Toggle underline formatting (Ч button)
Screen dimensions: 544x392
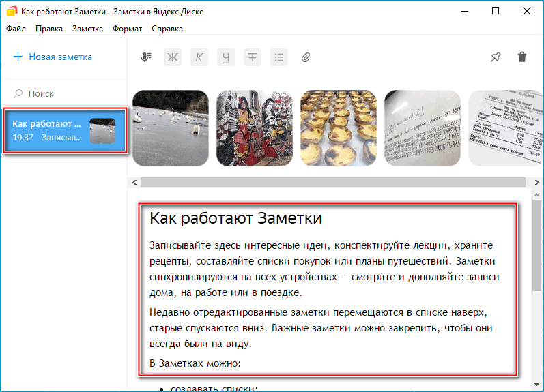coord(226,57)
